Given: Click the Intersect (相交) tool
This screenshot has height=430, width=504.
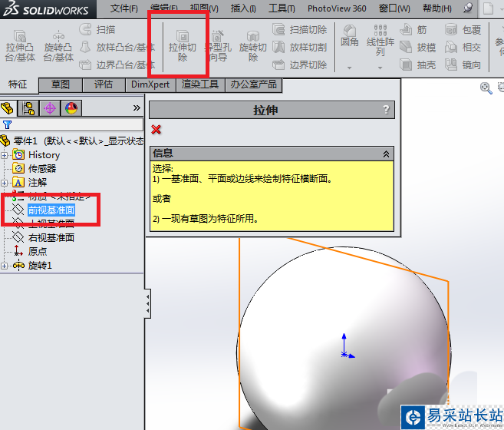Looking at the screenshot, I should [463, 48].
